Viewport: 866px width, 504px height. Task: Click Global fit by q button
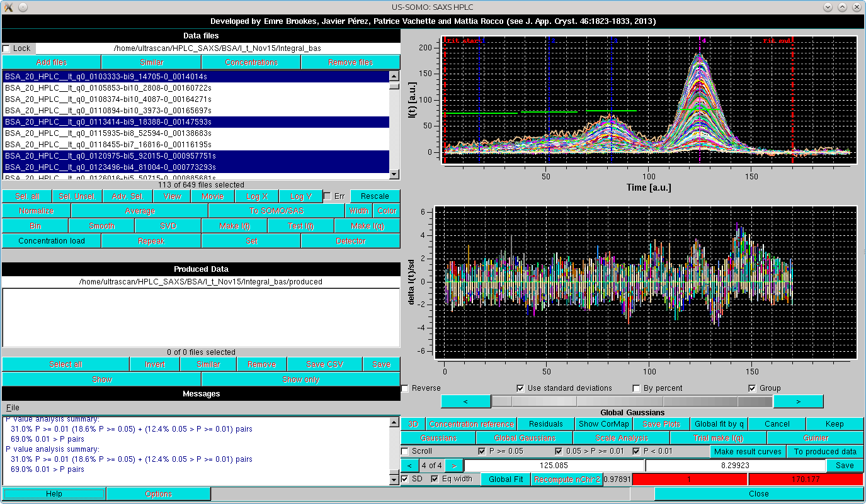(719, 424)
